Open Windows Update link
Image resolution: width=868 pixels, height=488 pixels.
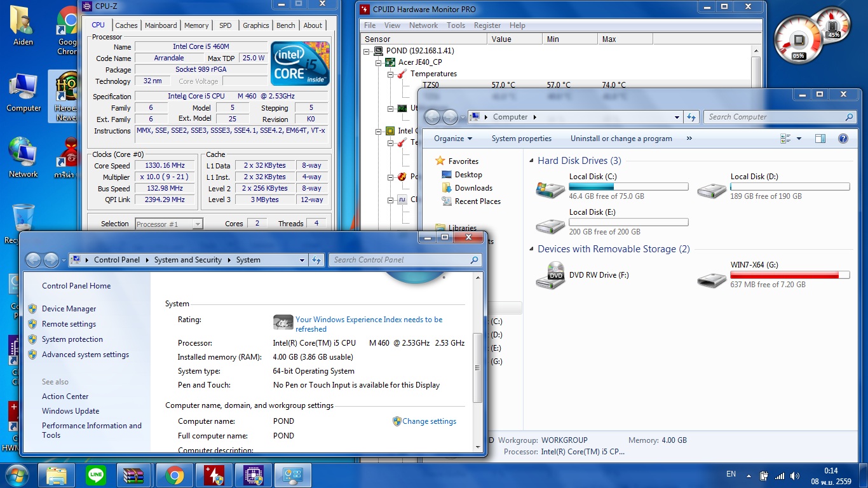pyautogui.click(x=71, y=411)
